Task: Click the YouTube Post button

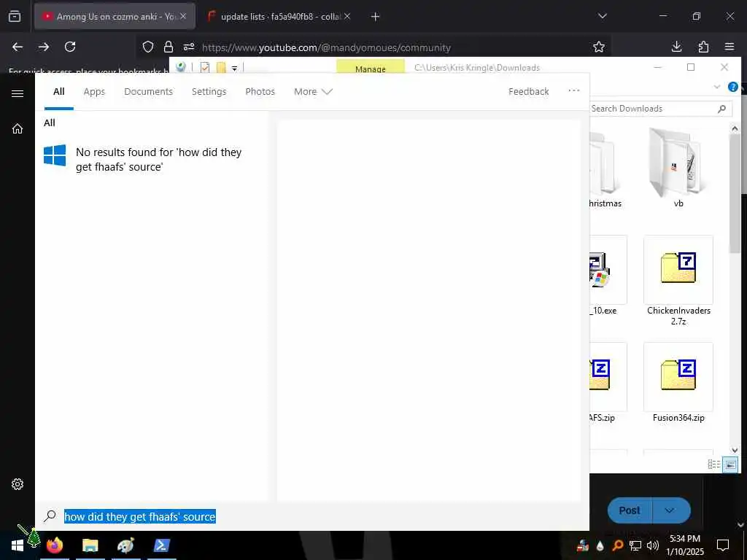Action: tap(630, 510)
